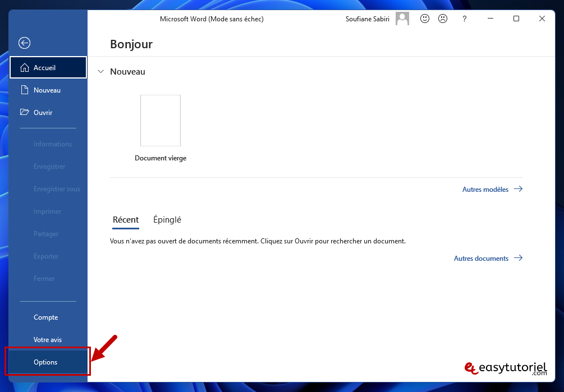Click the folder icon beside Ouvrir
This screenshot has width=564, height=392.
(25, 112)
